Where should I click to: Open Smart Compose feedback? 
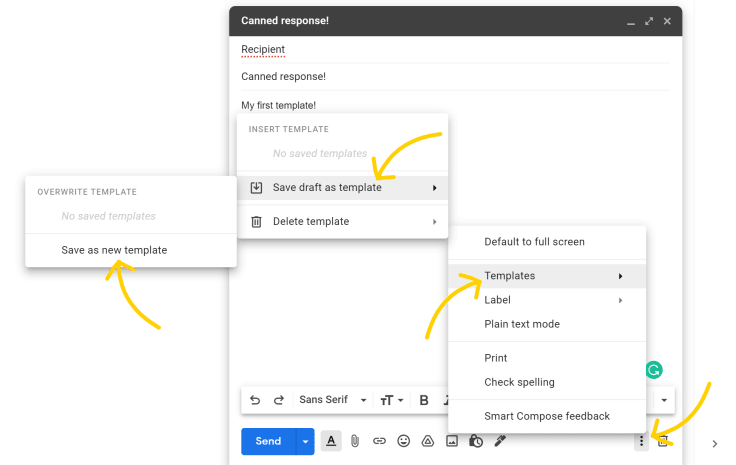click(547, 416)
